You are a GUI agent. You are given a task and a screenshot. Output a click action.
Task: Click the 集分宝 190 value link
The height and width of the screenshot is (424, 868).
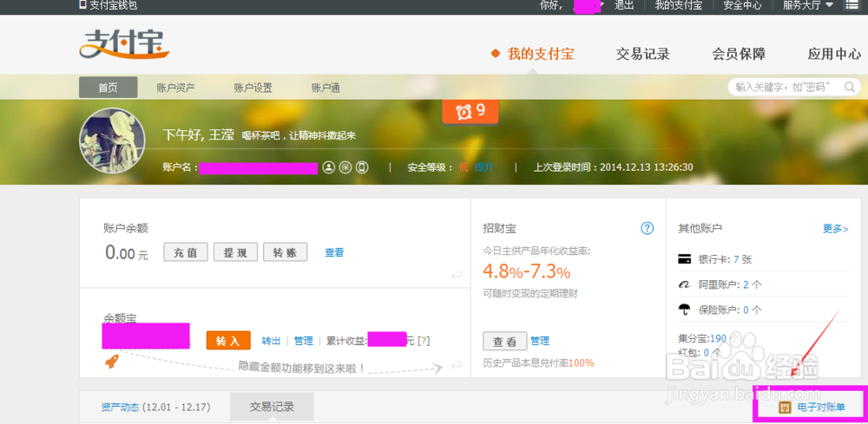(x=718, y=338)
